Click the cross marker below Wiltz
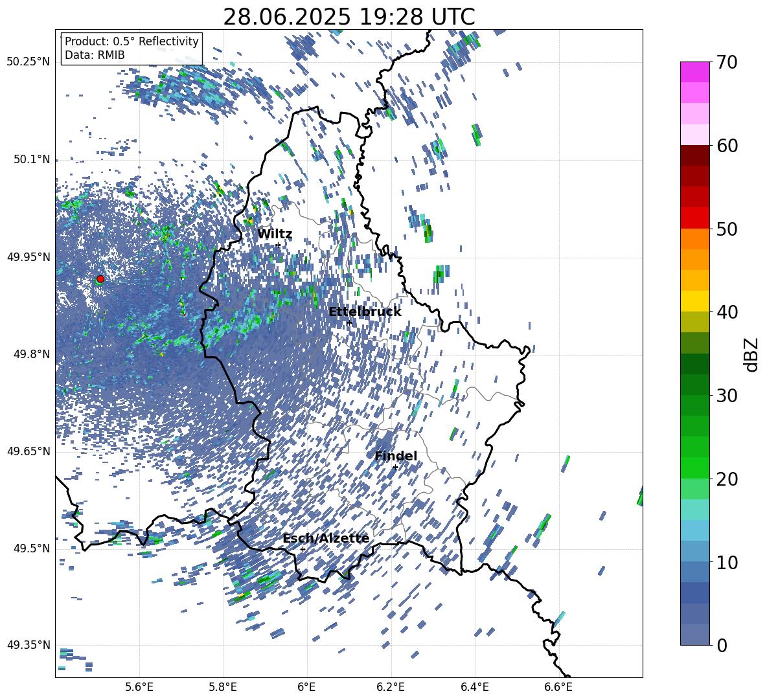This screenshot has height=700, width=767. coord(278,245)
